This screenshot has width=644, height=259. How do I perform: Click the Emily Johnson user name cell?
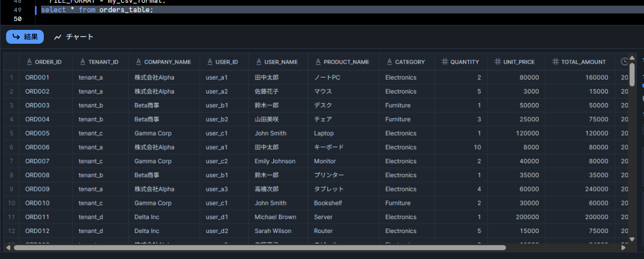click(x=278, y=161)
